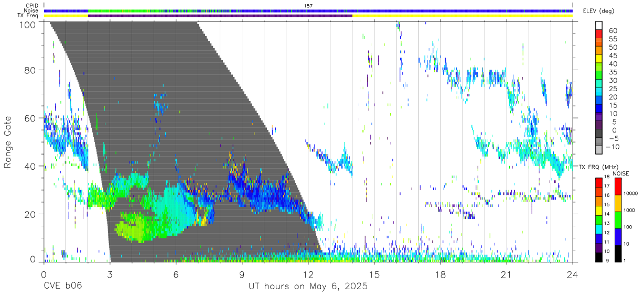Click the hour 3 tick label
Screen dimensions: 644x297
click(x=110, y=274)
